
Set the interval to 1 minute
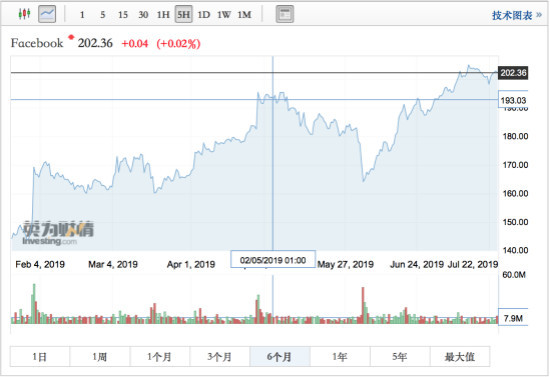82,15
